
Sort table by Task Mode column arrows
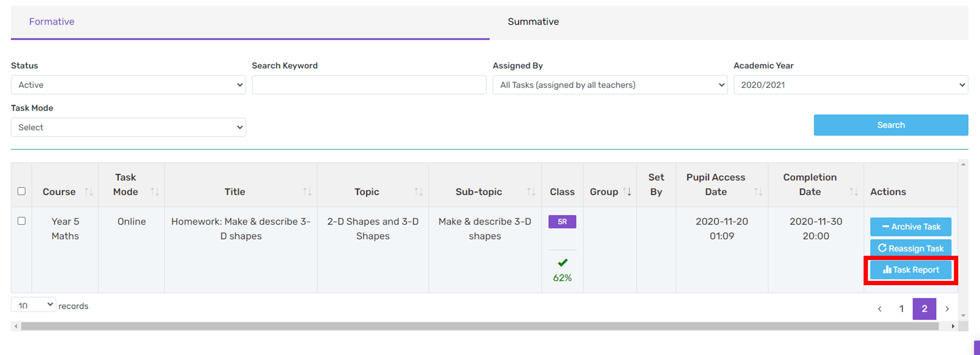pyautogui.click(x=154, y=192)
